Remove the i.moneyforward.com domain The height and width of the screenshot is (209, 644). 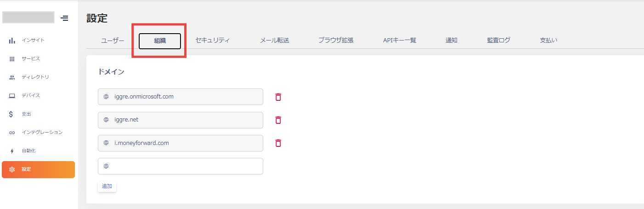coord(278,143)
